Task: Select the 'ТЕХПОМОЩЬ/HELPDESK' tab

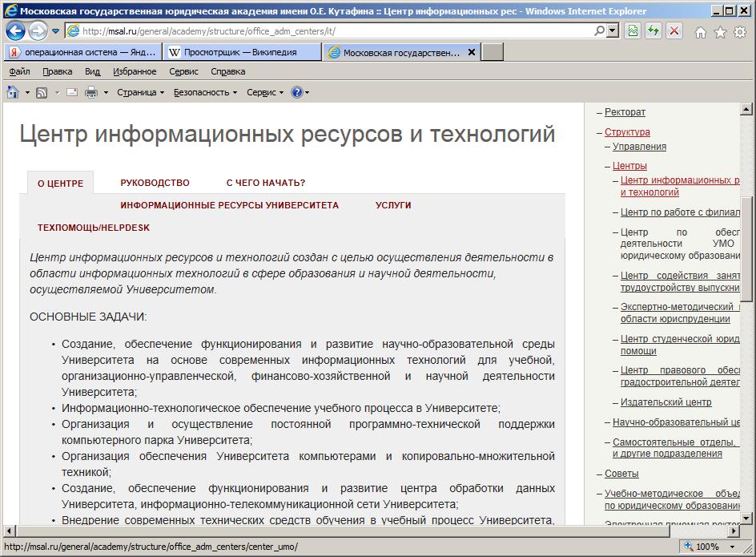Action: (94, 228)
